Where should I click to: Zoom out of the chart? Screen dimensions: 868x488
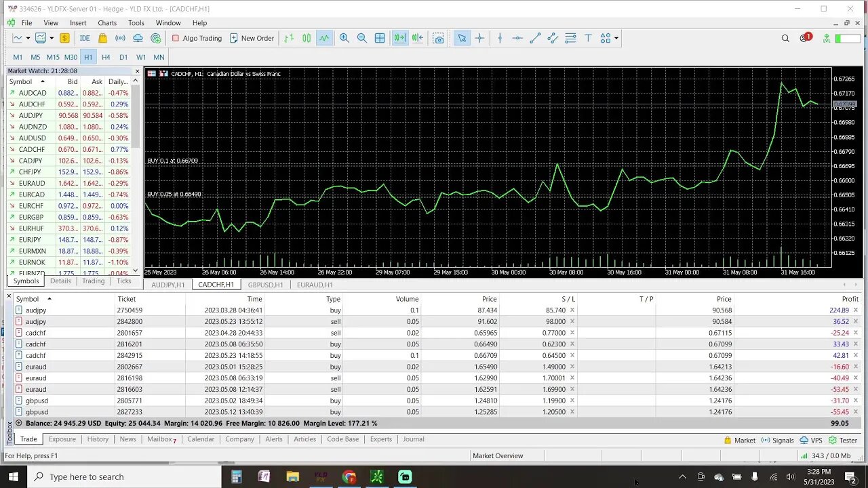[361, 38]
